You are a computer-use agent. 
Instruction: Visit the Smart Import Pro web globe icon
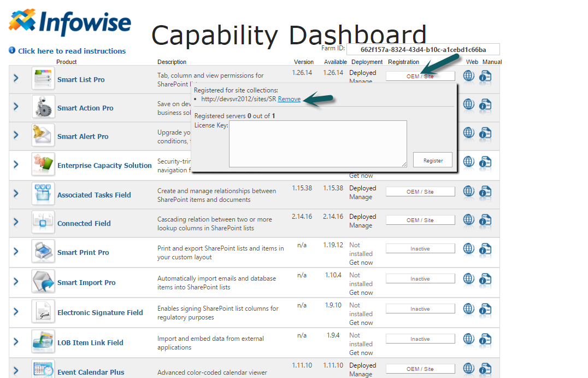tap(469, 278)
